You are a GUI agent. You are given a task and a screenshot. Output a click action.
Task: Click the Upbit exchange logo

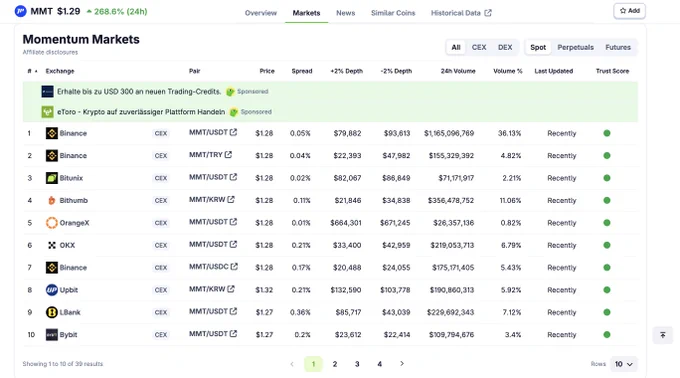pyautogui.click(x=52, y=290)
